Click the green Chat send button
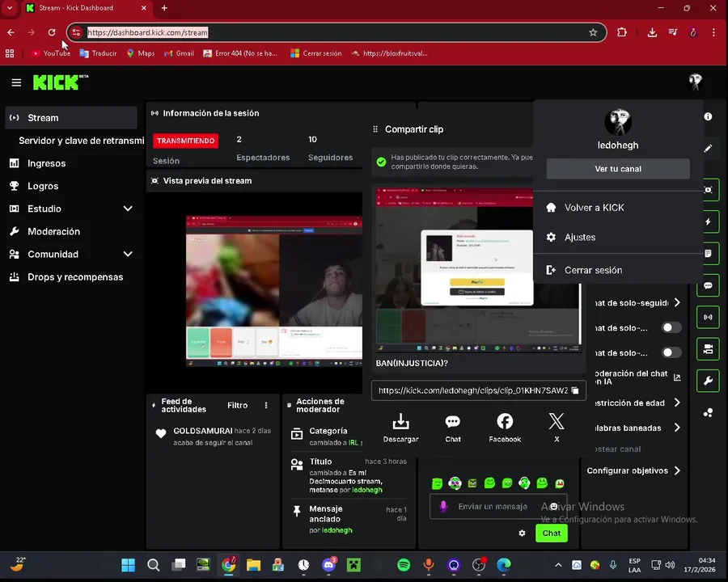The width and height of the screenshot is (728, 582). click(x=551, y=533)
